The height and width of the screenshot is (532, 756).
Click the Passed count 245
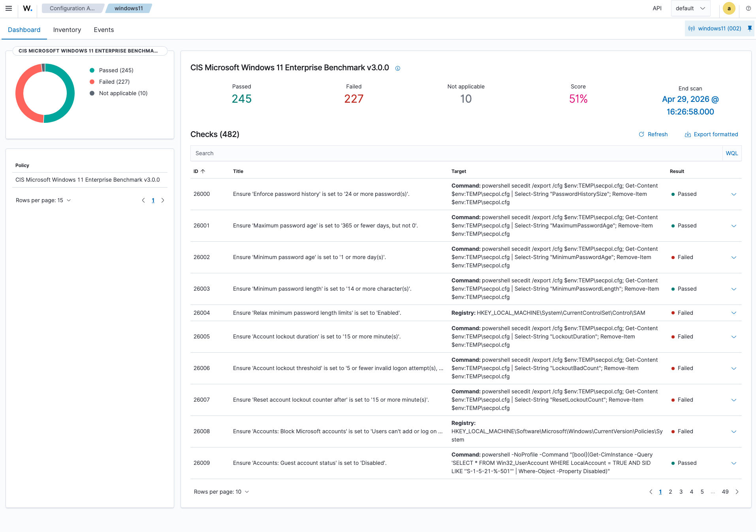(x=242, y=99)
